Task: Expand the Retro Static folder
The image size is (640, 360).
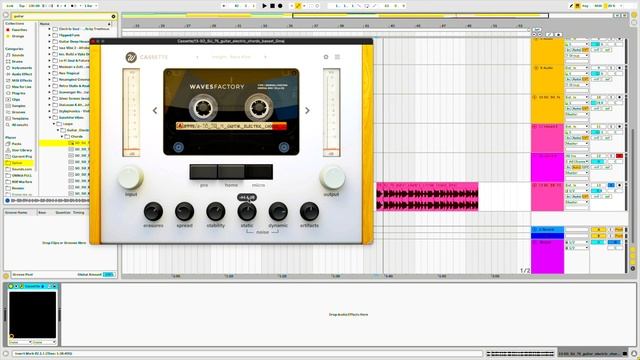Action: 50,86
